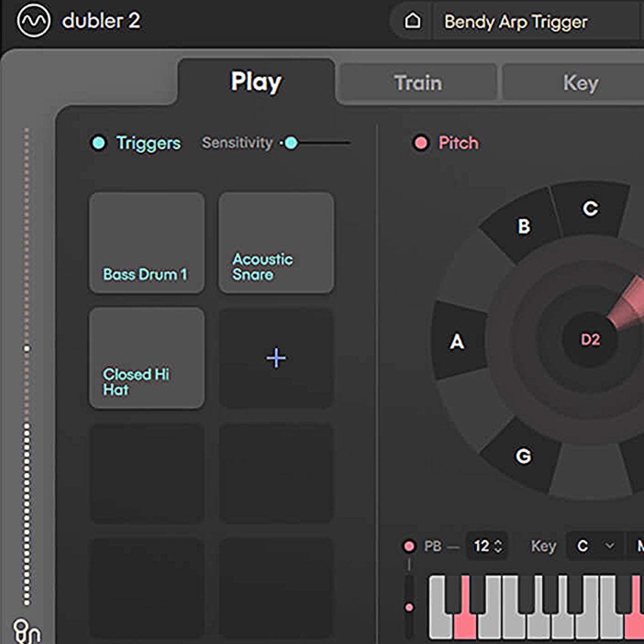Click the input level meter handle
This screenshot has width=644, height=644.
click(27, 348)
